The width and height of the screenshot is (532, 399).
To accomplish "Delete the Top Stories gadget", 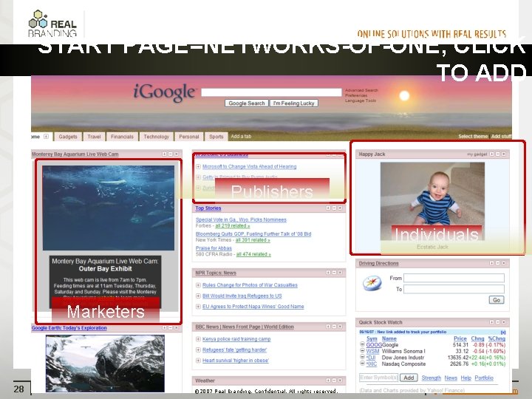I will 340,208.
